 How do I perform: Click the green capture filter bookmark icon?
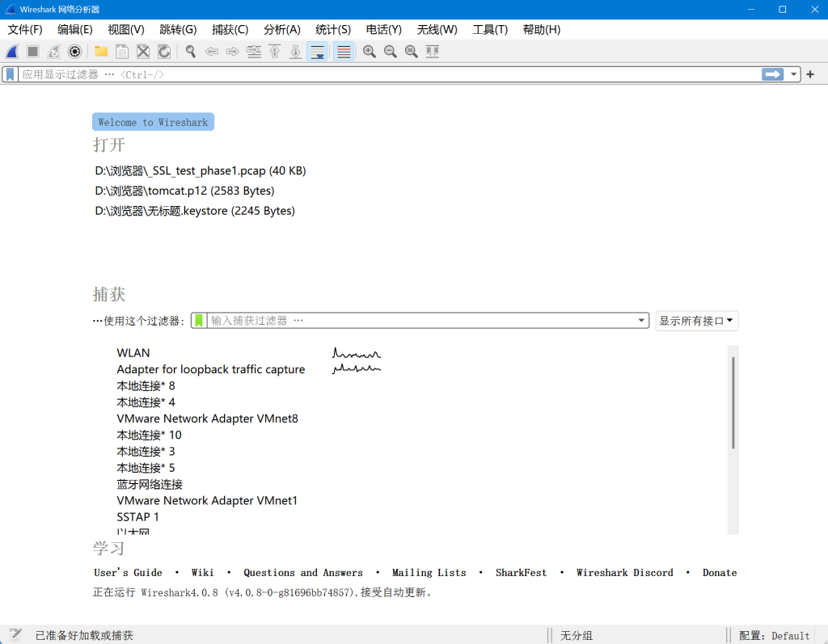tap(199, 321)
